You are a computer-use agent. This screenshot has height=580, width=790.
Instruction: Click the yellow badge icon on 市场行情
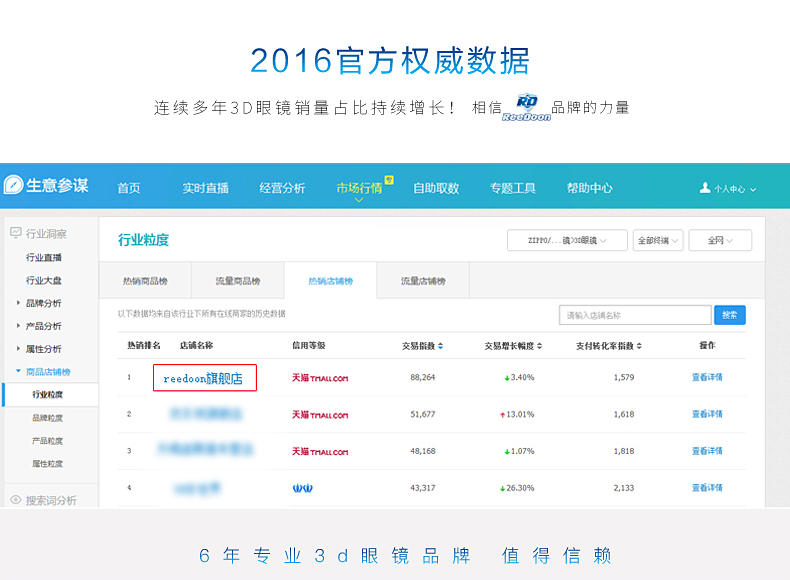pyautogui.click(x=389, y=180)
